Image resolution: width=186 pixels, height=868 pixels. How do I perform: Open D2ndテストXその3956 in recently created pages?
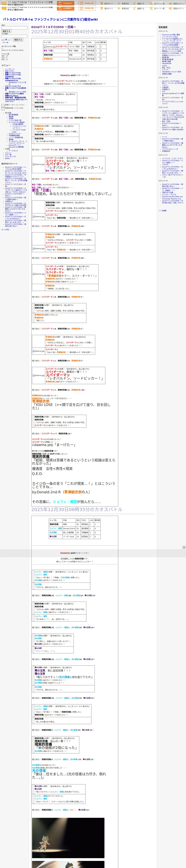click(x=15, y=198)
